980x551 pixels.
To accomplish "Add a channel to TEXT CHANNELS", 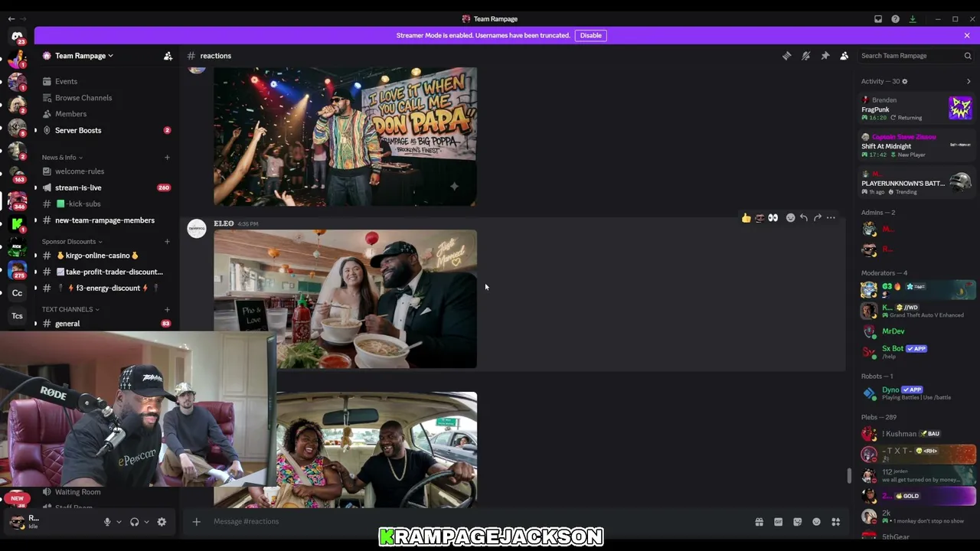I will pos(167,309).
